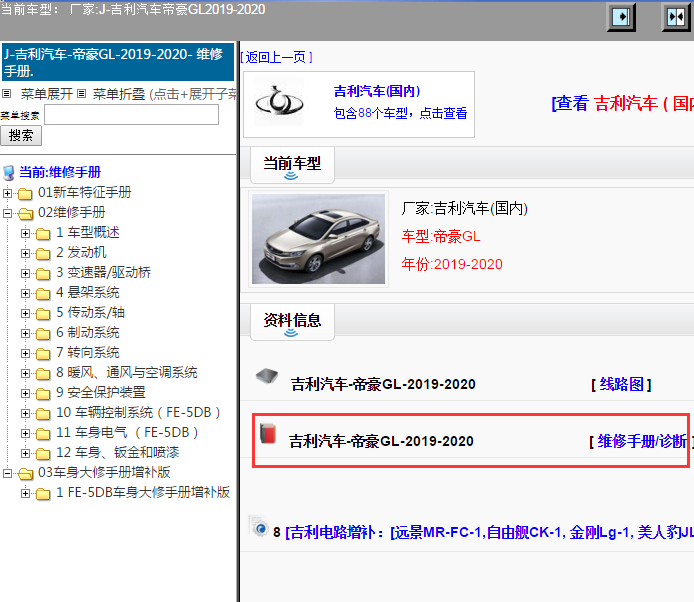Viewport: 694px width, 602px height.
Task: Expand the 12 车身、钣金和喷漆 node
Action: (x=25, y=453)
